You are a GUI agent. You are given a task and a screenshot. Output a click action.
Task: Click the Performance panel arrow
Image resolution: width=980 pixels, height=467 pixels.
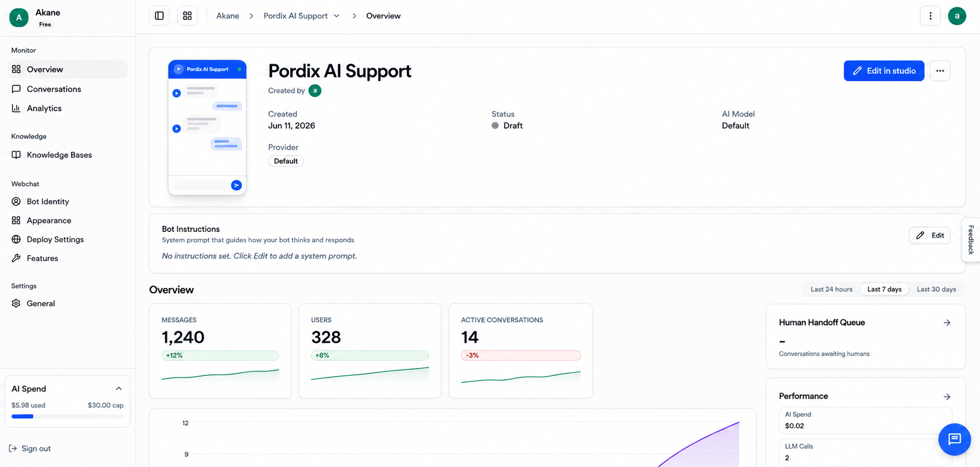pos(947,396)
